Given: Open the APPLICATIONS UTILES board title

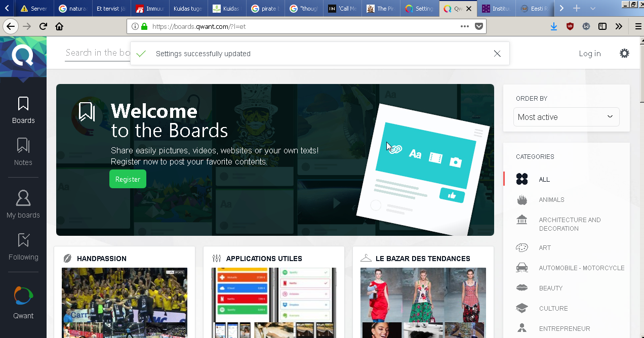Looking at the screenshot, I should click(264, 259).
